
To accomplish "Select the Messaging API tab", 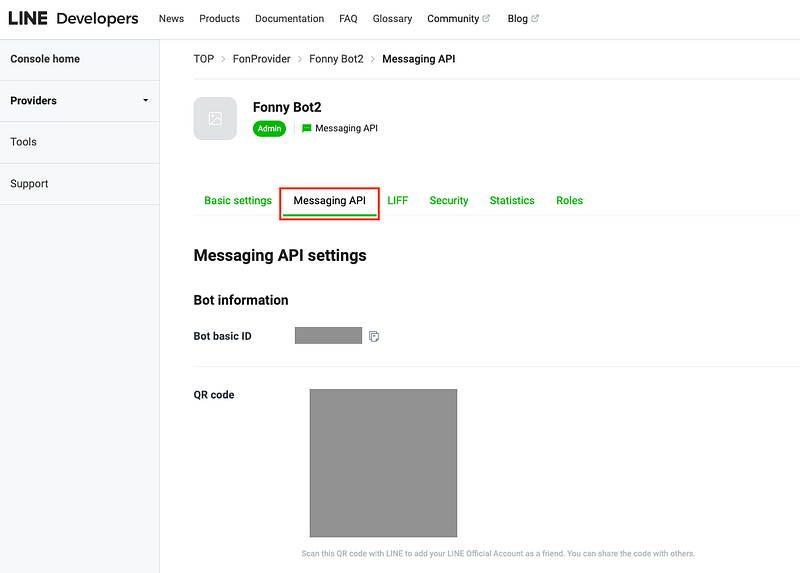I will coord(330,201).
